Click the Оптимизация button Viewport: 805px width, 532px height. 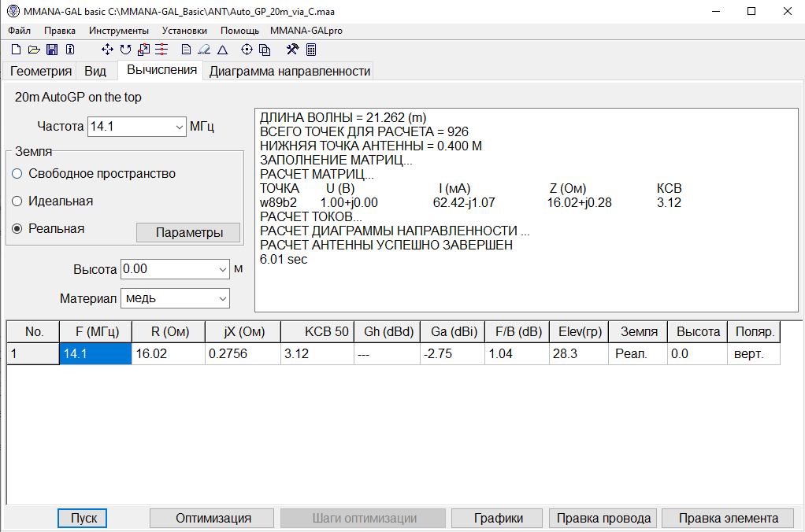[212, 518]
